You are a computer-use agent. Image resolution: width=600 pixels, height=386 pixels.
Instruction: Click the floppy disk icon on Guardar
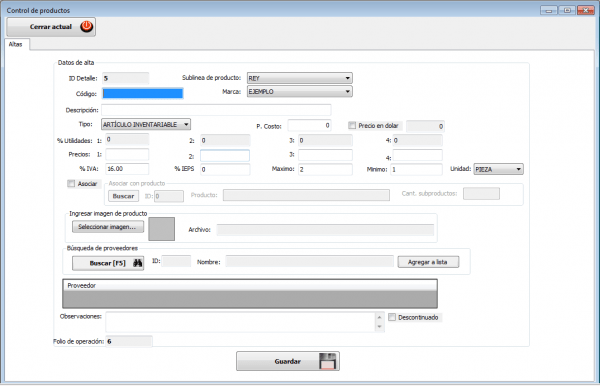(328, 361)
